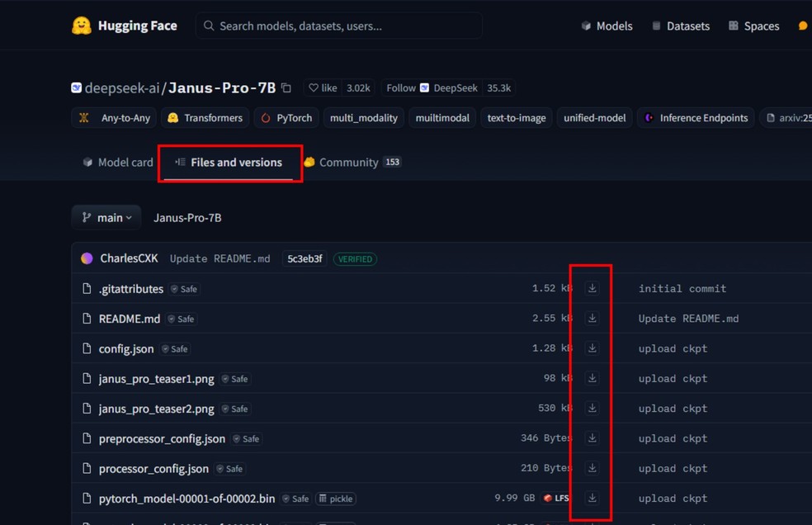Switch to the Files and versions tab
This screenshot has height=525, width=812.
229,163
